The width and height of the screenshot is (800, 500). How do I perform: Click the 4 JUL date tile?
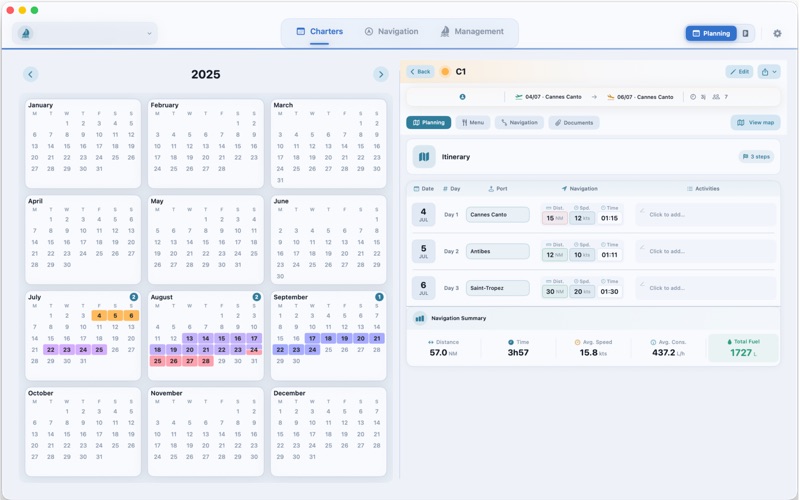[x=423, y=215]
